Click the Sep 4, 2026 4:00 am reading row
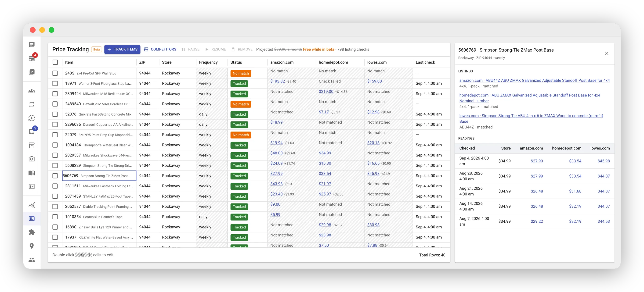The width and height of the screenshot is (644, 292). [535, 161]
